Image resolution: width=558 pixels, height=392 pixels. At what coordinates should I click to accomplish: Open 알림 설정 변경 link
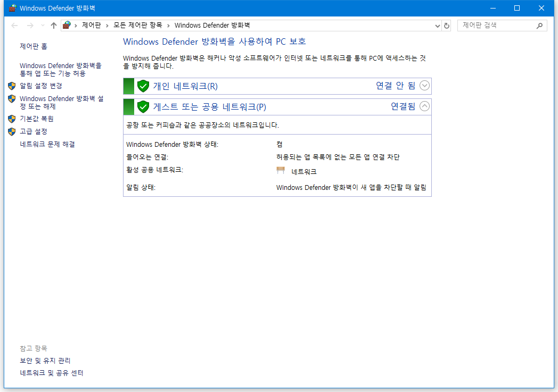pyautogui.click(x=41, y=86)
